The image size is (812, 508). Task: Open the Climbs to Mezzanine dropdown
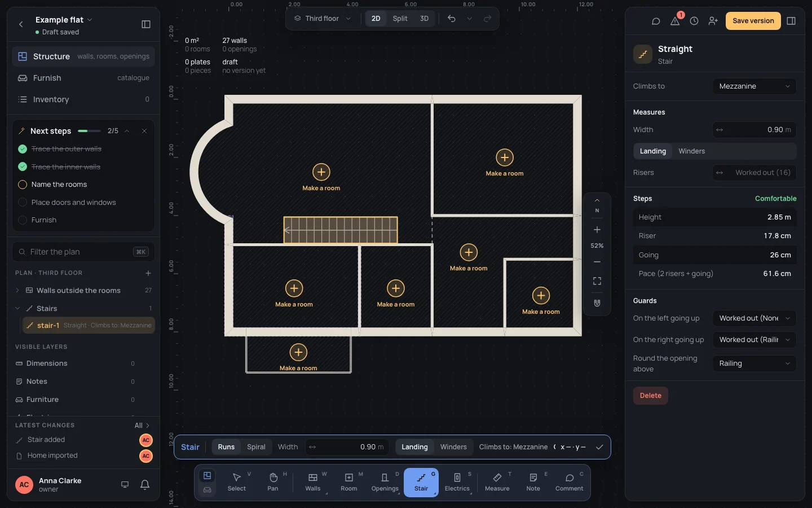(x=754, y=86)
